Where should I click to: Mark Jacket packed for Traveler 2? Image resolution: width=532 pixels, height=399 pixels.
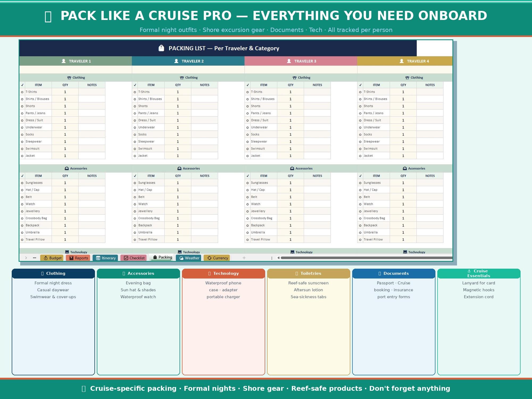click(x=135, y=156)
